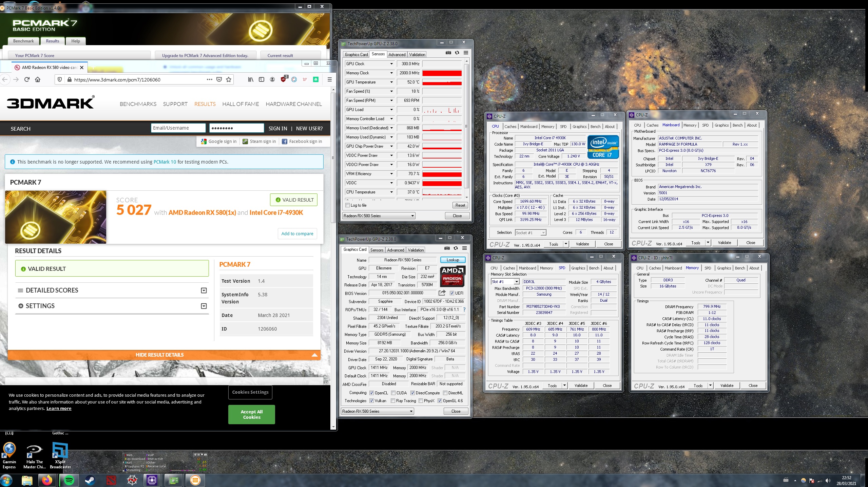
Task: Open the Firefox library icon
Action: 251,79
